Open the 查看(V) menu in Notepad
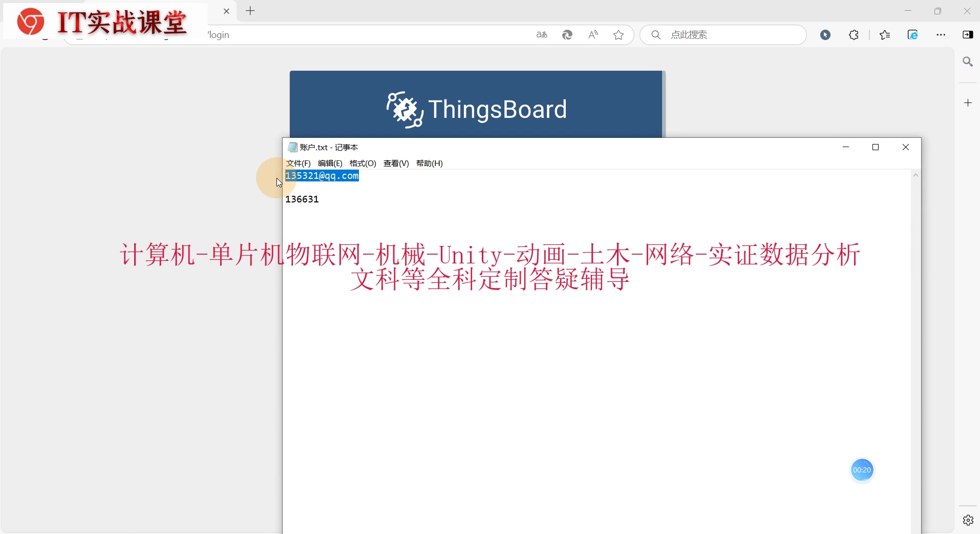 tap(396, 163)
